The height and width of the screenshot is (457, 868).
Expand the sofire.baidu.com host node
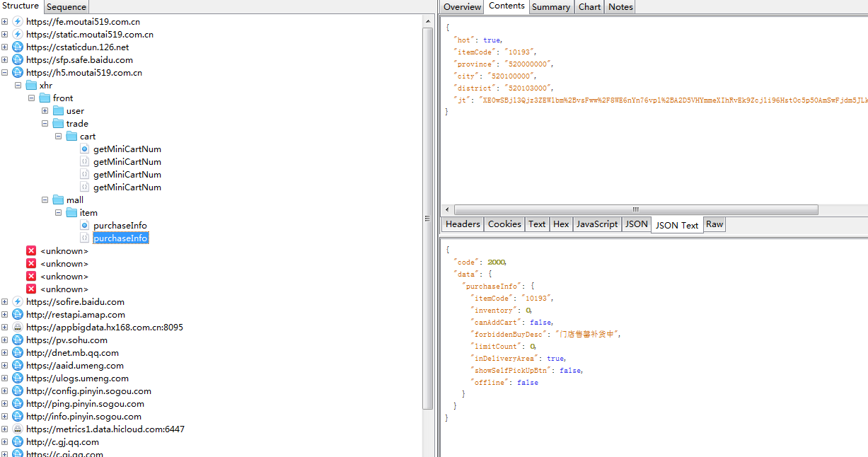5,302
